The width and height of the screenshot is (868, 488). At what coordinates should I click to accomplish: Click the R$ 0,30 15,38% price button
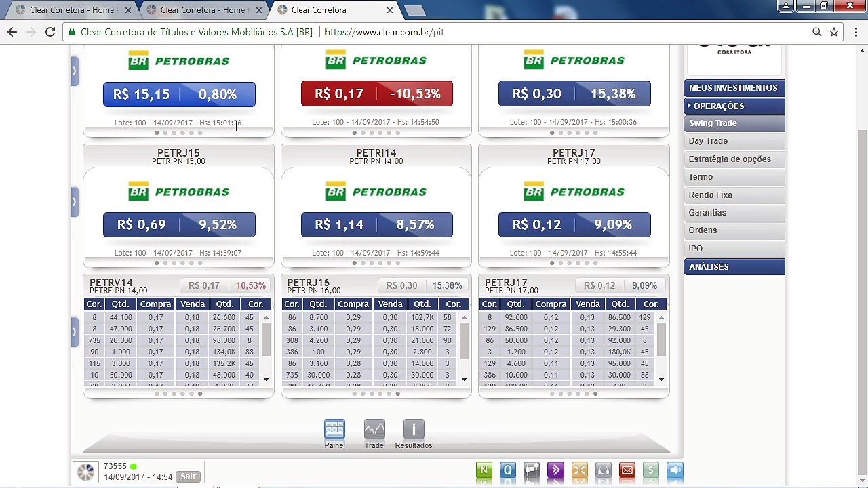tap(574, 94)
